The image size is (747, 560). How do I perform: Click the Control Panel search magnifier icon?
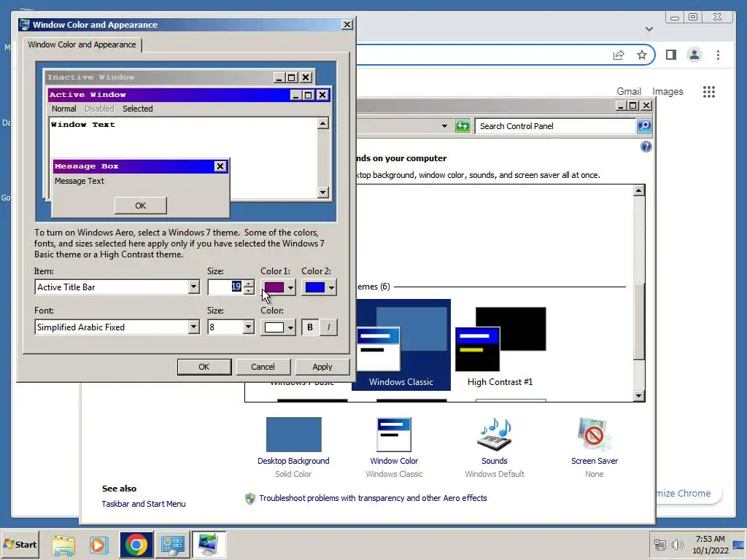pyautogui.click(x=644, y=126)
